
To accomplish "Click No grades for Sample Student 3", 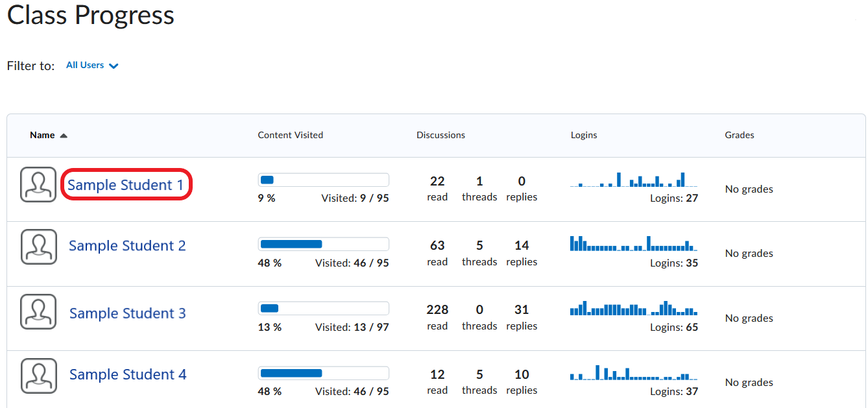I will (x=749, y=318).
